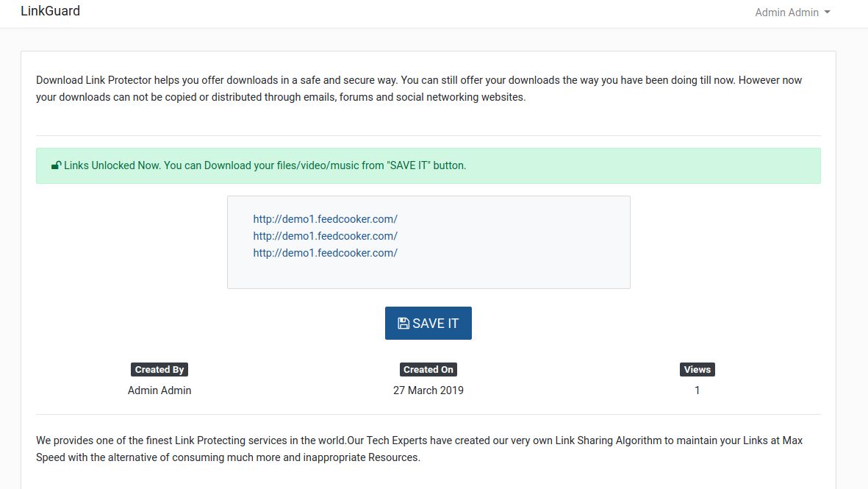Click the caret arrow beside Admin Admin
Screen dimensions: 868x489
tap(828, 13)
